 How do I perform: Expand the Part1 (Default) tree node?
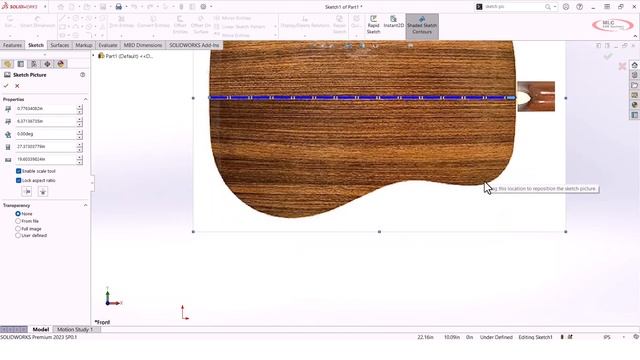tap(93, 56)
